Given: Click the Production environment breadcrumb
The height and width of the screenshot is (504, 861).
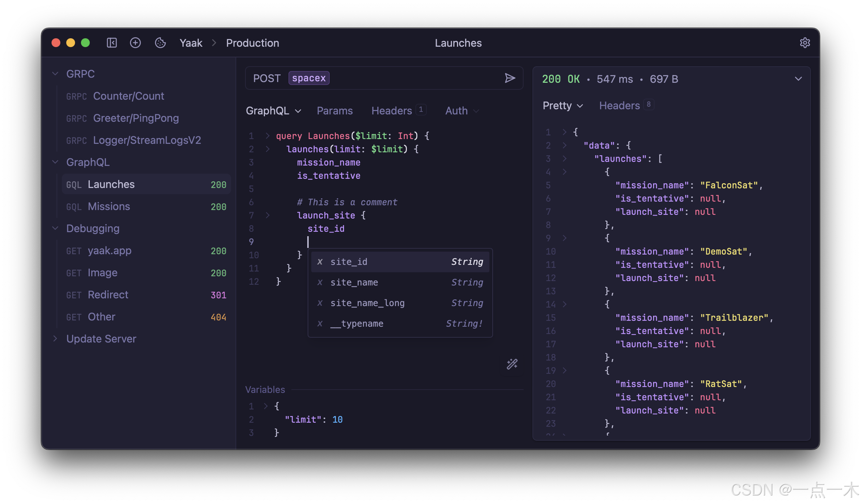Looking at the screenshot, I should (252, 43).
